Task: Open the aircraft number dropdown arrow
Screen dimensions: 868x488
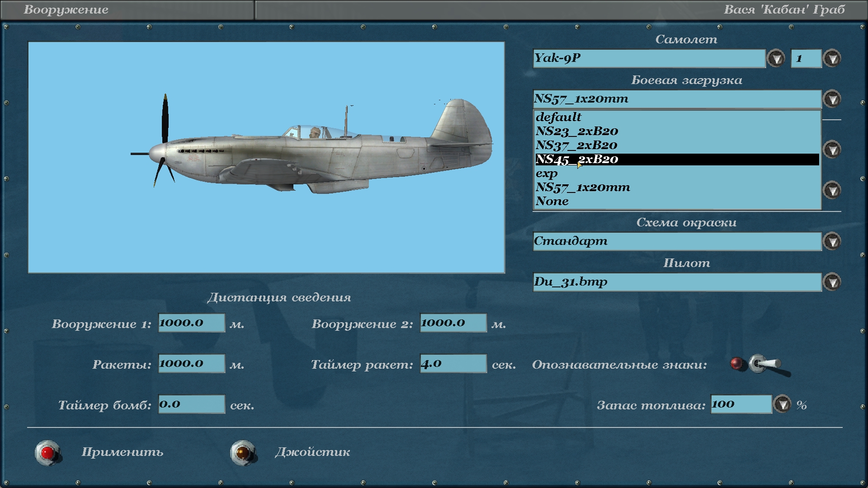Action: [832, 58]
